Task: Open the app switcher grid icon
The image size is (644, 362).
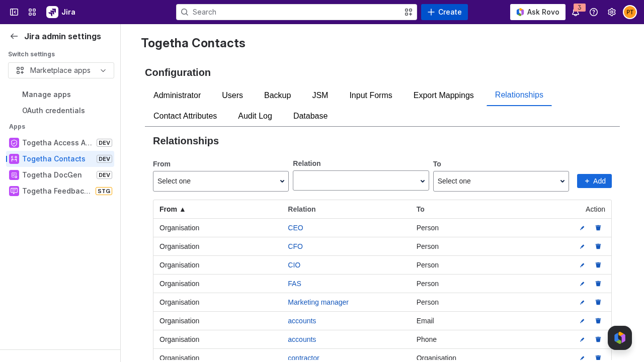Action: point(32,12)
